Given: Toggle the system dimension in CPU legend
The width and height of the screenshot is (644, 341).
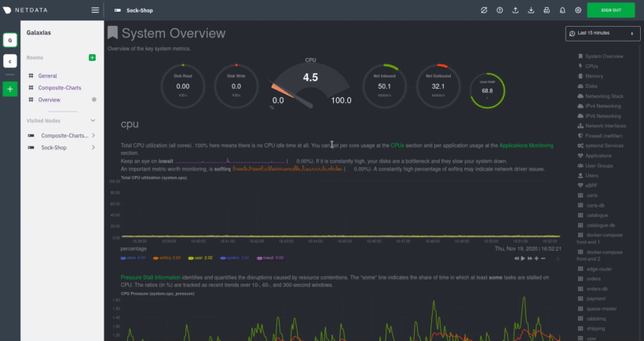Looking at the screenshot, I should point(235,258).
